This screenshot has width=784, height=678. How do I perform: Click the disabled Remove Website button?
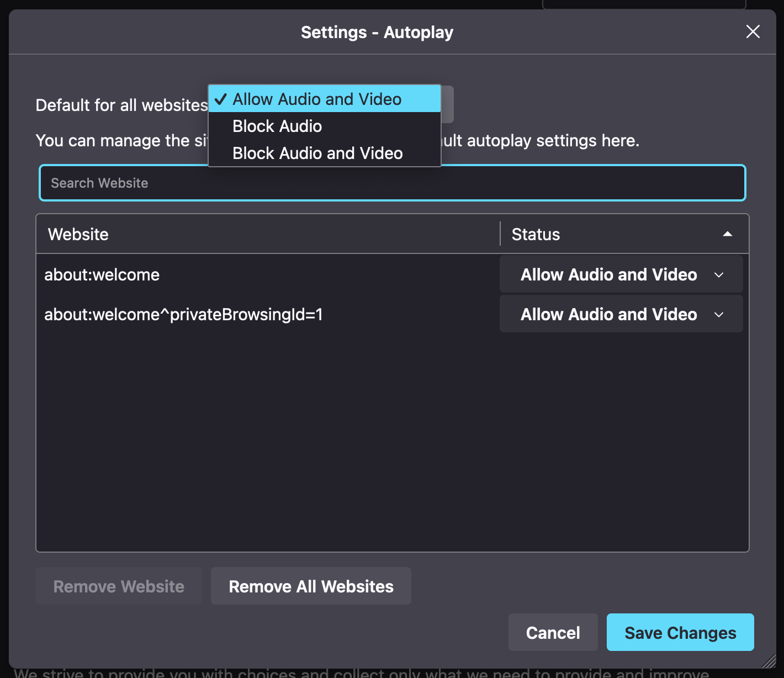[118, 586]
